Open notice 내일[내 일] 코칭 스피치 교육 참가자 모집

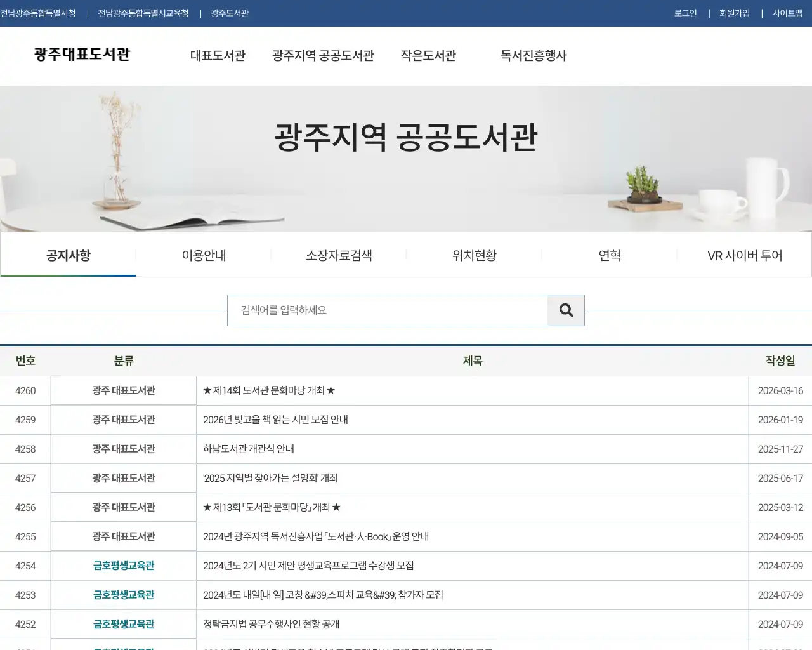point(323,595)
